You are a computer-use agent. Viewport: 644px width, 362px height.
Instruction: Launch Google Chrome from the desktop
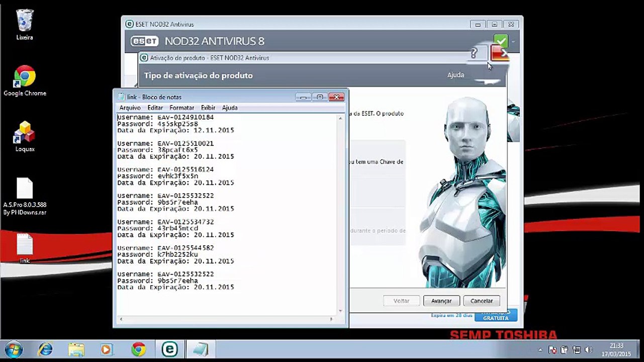[x=25, y=80]
